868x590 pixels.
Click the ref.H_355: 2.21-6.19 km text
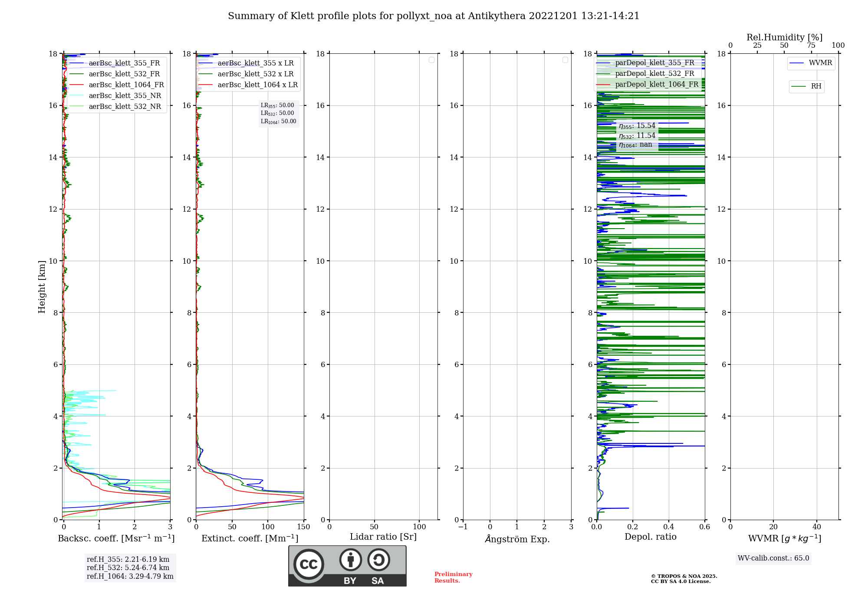coord(128,560)
